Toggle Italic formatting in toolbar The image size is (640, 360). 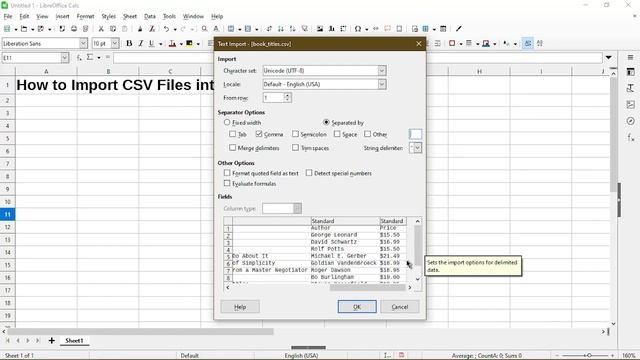[141, 43]
